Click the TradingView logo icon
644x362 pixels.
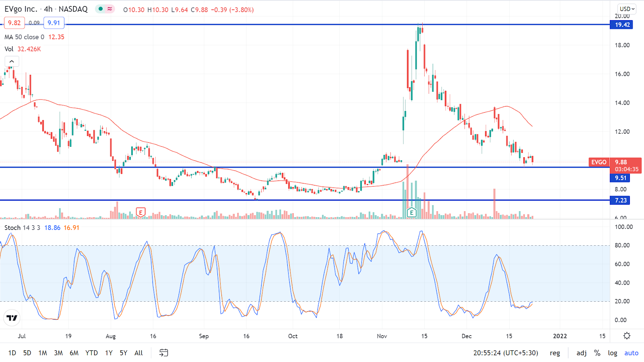point(12,318)
